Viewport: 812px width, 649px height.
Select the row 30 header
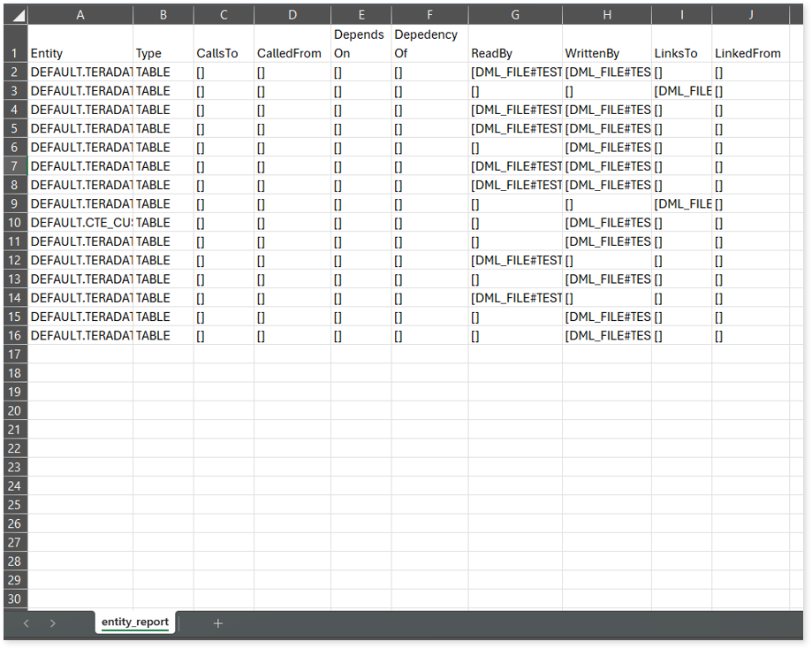click(14, 599)
